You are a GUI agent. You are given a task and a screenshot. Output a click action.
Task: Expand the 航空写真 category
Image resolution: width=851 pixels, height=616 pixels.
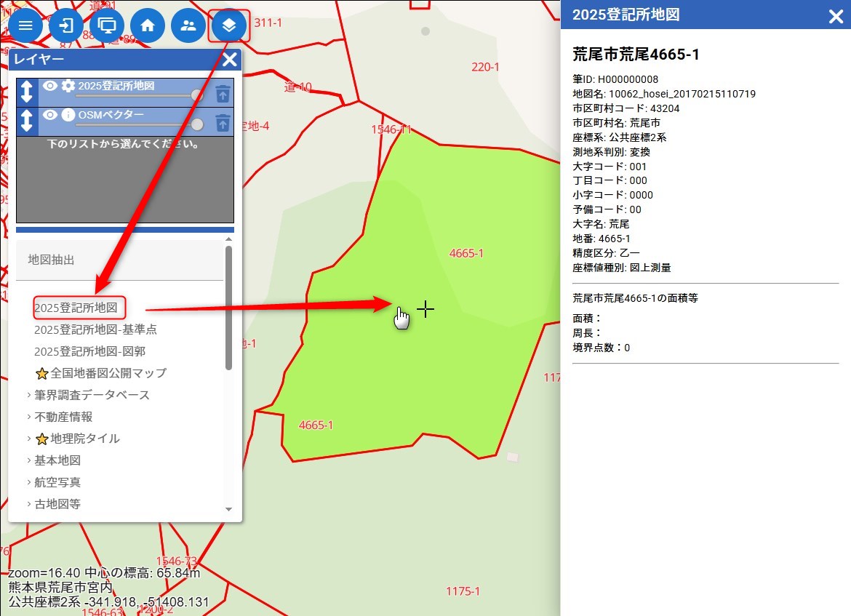pos(57,482)
